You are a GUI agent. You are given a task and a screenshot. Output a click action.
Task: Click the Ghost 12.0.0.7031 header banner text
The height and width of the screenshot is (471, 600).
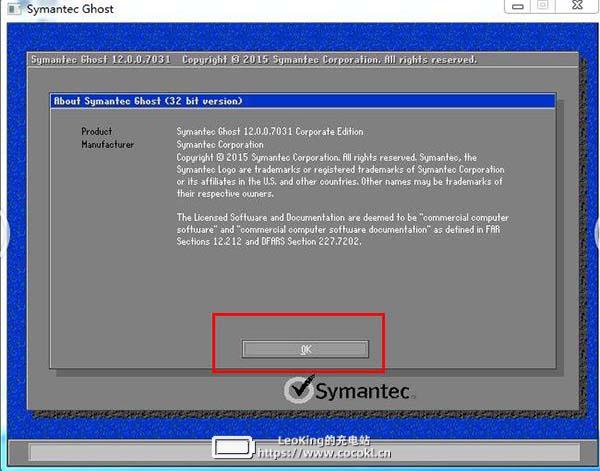click(x=254, y=60)
